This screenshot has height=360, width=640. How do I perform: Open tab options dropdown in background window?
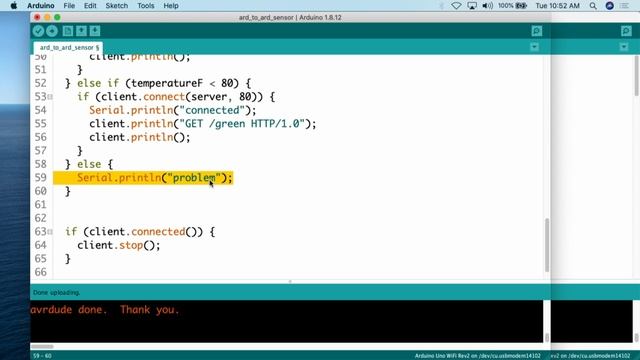624,47
